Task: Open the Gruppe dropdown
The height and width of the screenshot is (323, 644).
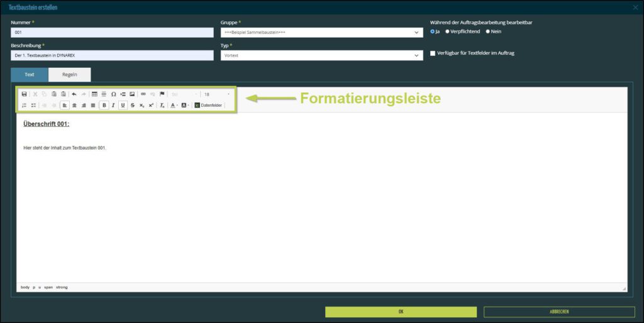Action: [x=321, y=33]
